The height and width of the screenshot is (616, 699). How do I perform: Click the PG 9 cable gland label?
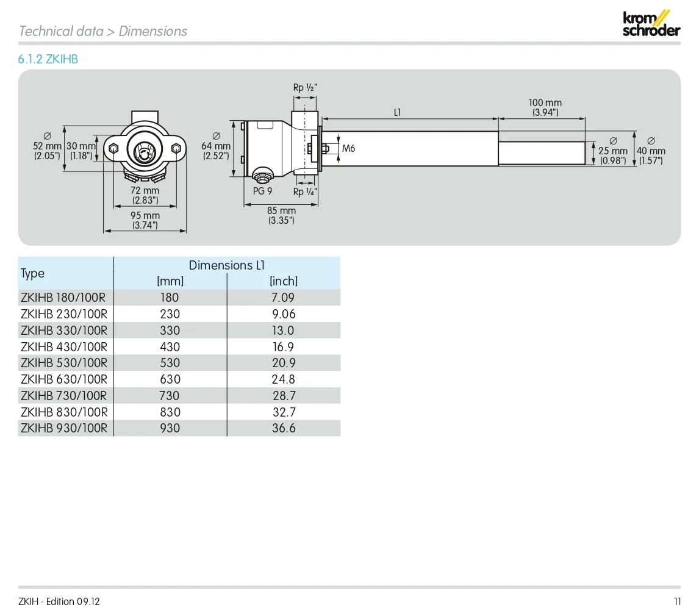(x=262, y=191)
